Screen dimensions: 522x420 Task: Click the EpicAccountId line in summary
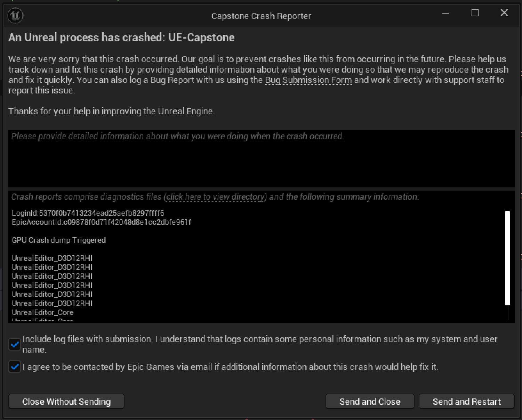(101, 222)
